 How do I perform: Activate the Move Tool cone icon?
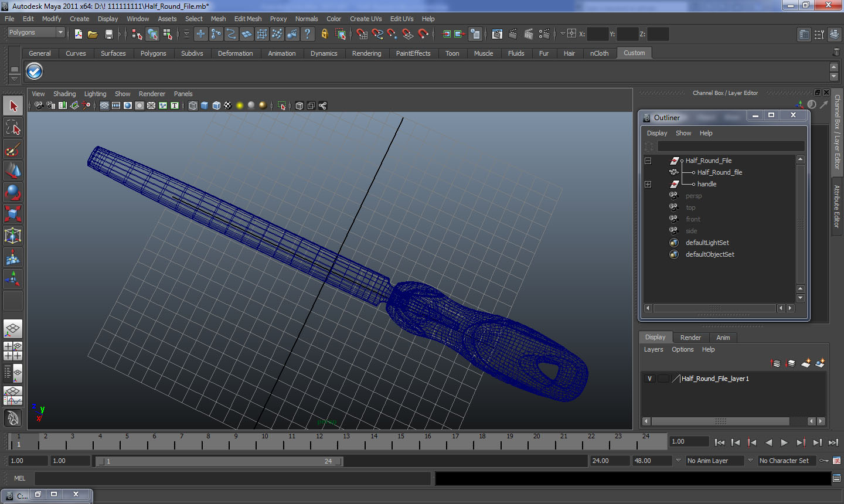pos(13,171)
